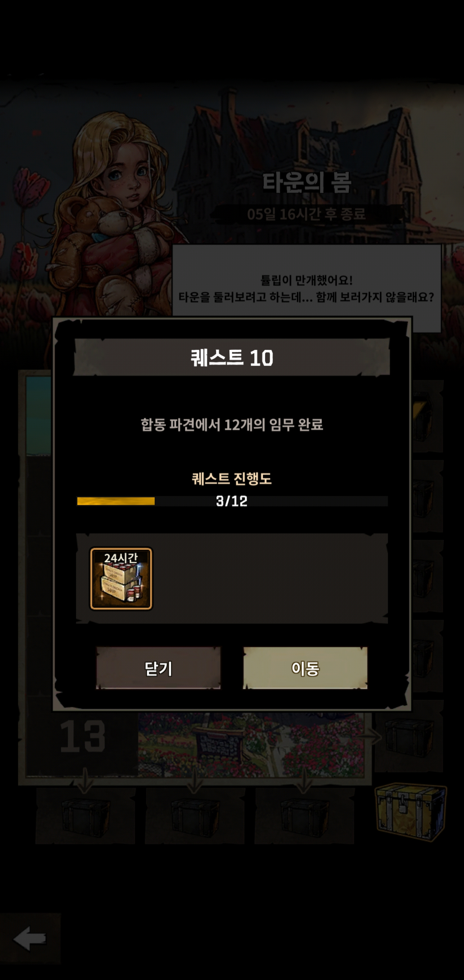
Task: Tap the 24시간 supply crate reward icon
Action: pyautogui.click(x=121, y=579)
